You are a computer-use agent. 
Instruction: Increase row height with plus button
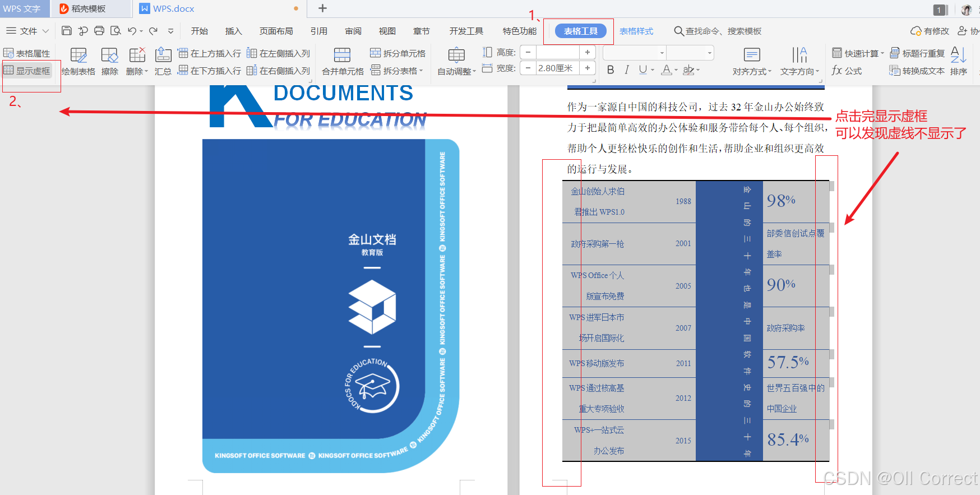click(587, 52)
